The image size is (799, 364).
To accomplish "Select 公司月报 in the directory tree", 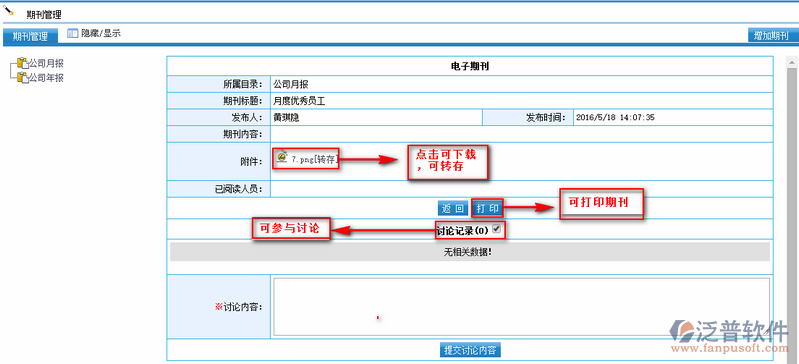I will 46,64.
